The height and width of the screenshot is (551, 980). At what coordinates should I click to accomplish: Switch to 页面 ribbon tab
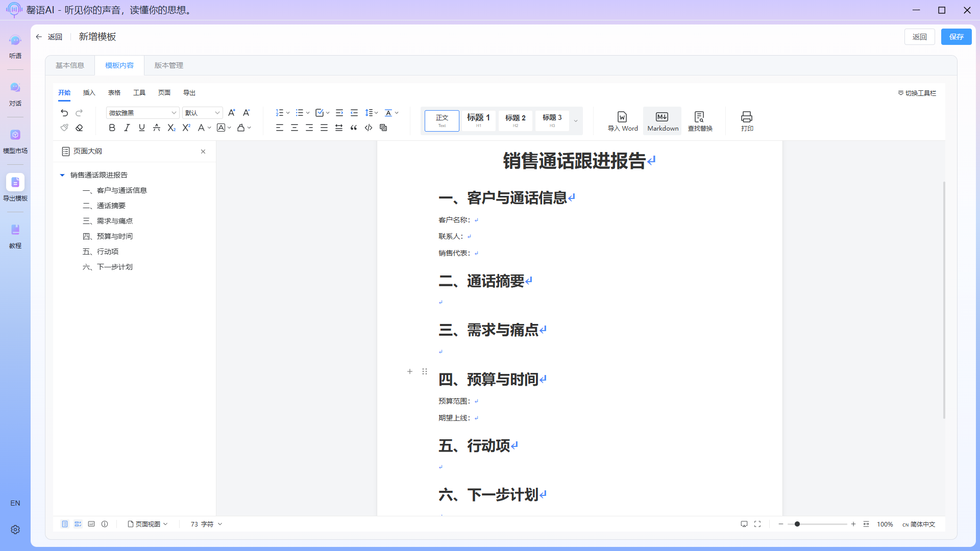coord(164,93)
